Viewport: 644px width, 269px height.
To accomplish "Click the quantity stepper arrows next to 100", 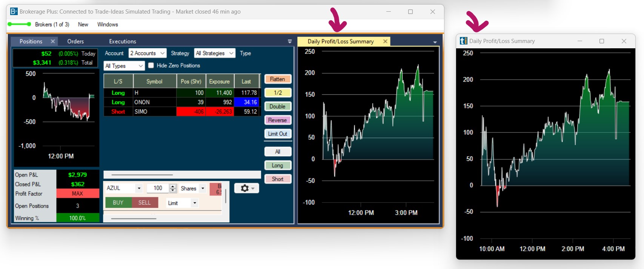I will coord(173,188).
